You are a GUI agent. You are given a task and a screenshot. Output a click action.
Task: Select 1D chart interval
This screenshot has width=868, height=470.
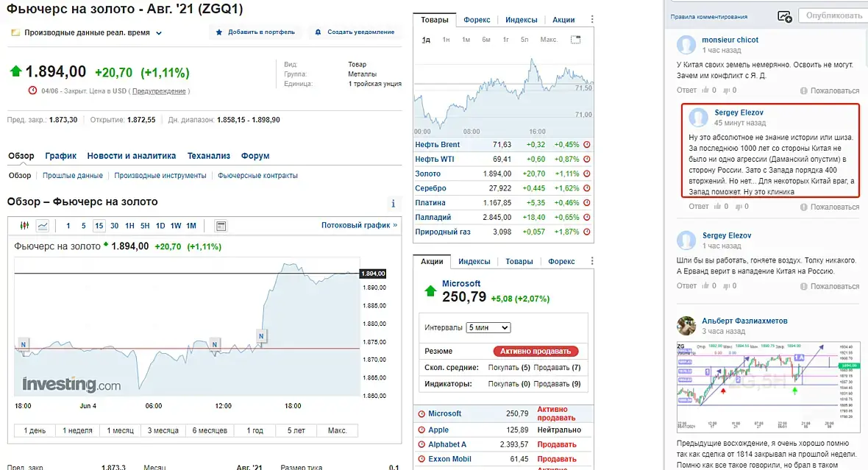point(160,225)
